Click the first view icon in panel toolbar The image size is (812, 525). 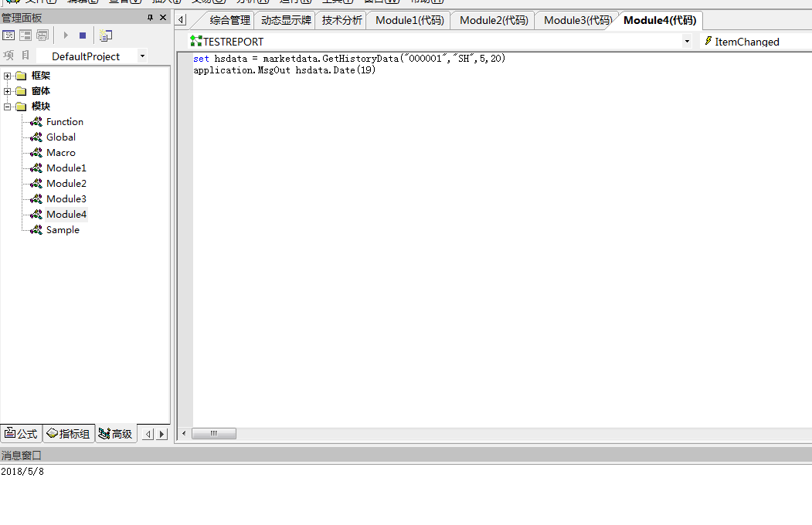point(8,36)
